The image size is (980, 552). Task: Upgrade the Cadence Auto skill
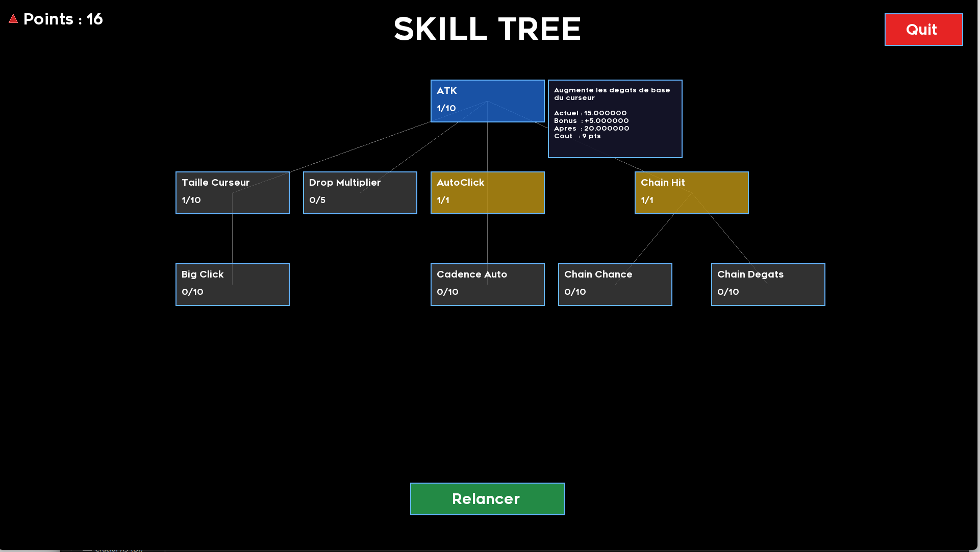[487, 284]
